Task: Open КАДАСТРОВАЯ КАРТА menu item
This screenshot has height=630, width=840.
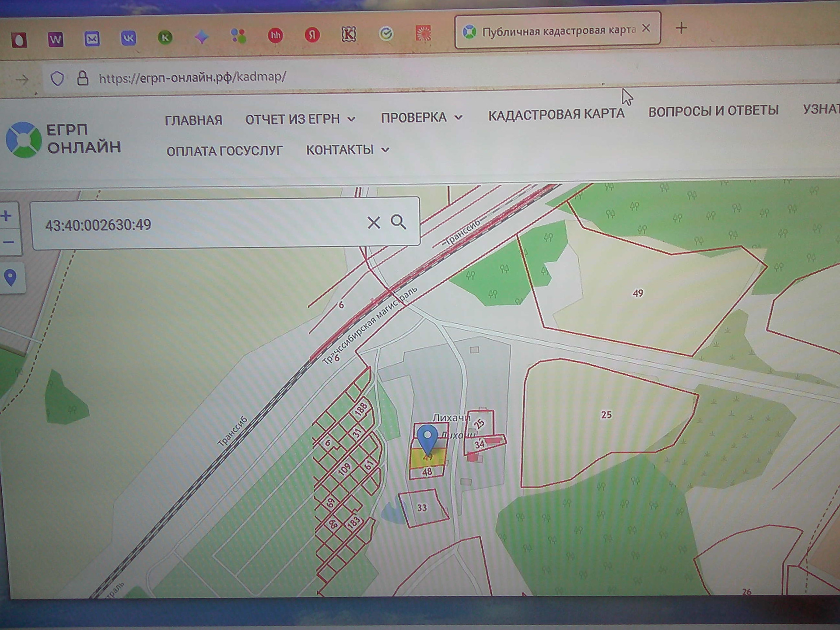Action: (556, 114)
